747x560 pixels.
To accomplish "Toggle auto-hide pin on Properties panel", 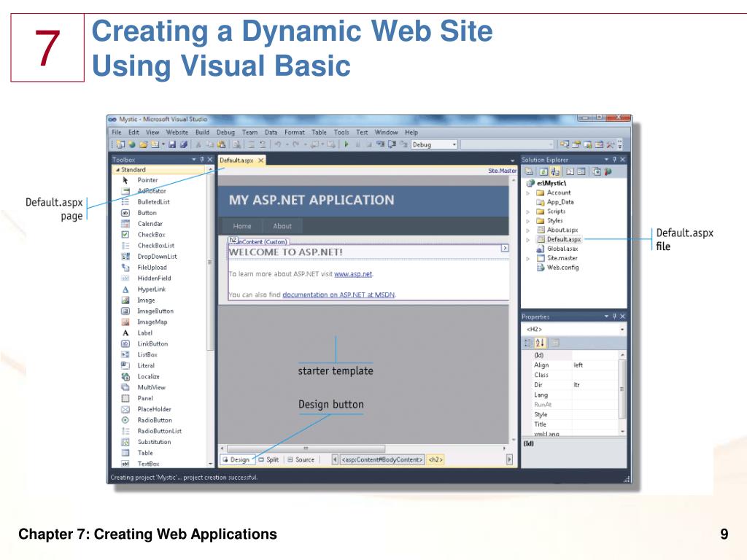I will [614, 316].
